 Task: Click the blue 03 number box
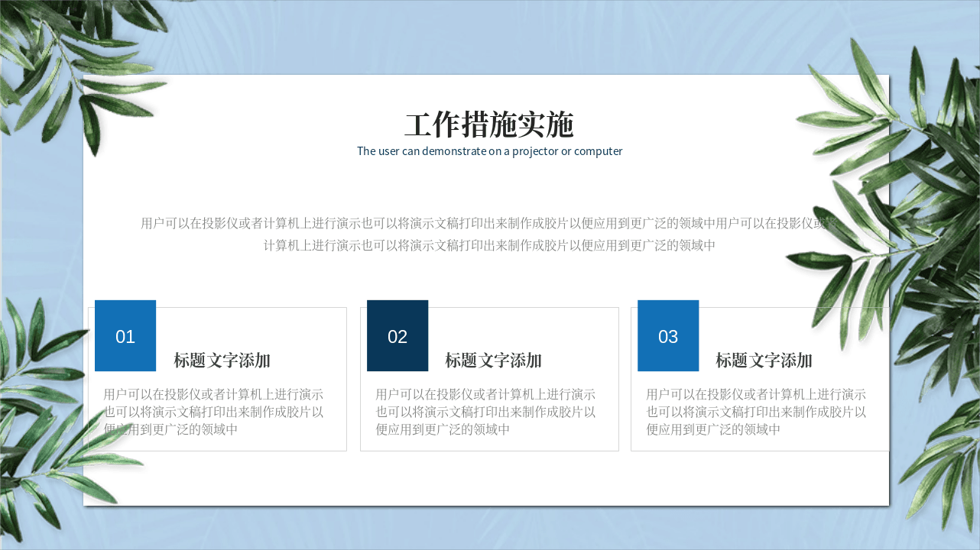pos(668,336)
